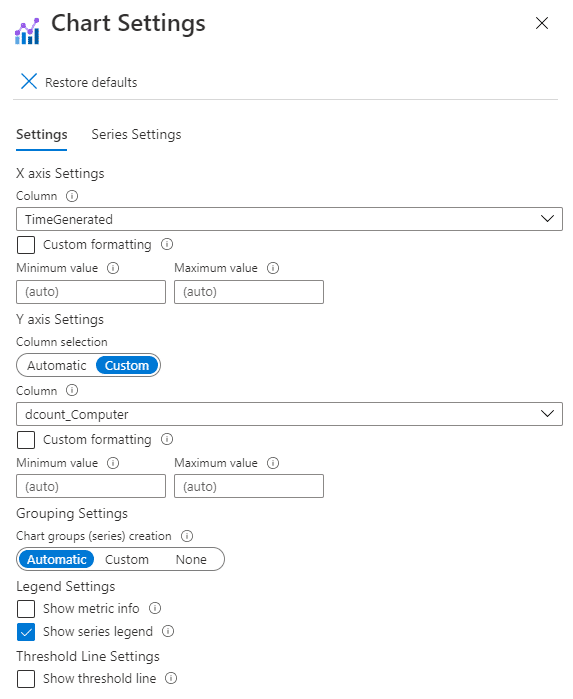The height and width of the screenshot is (699, 573).
Task: Expand the dcount_Computer column dropdown
Action: coord(289,414)
